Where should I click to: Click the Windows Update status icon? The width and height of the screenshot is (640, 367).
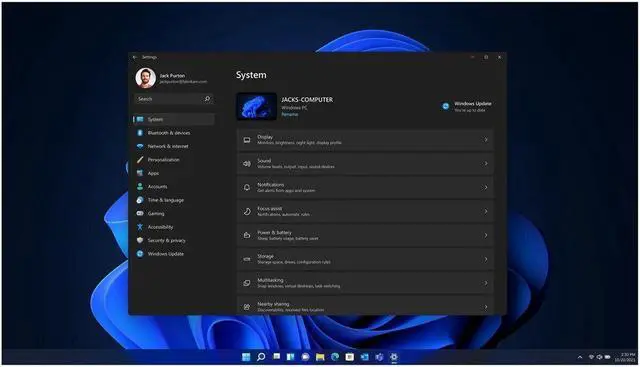446,106
